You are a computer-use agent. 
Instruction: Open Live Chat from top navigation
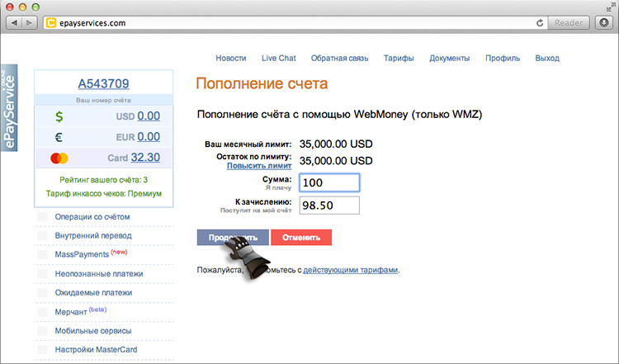tap(279, 58)
